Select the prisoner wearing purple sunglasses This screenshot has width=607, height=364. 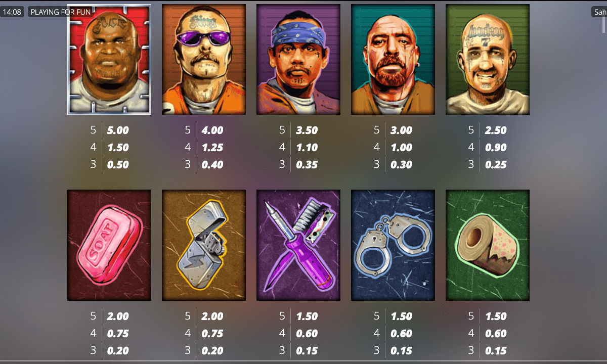(204, 59)
